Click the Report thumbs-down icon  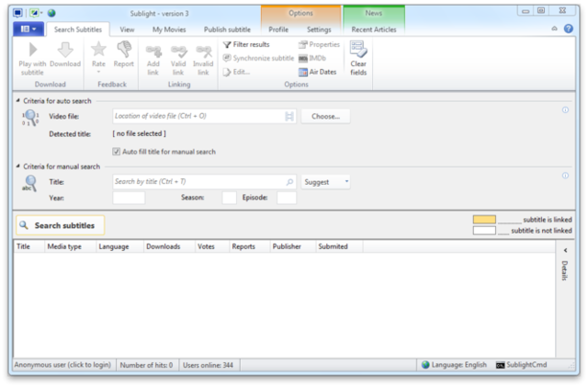coord(124,49)
